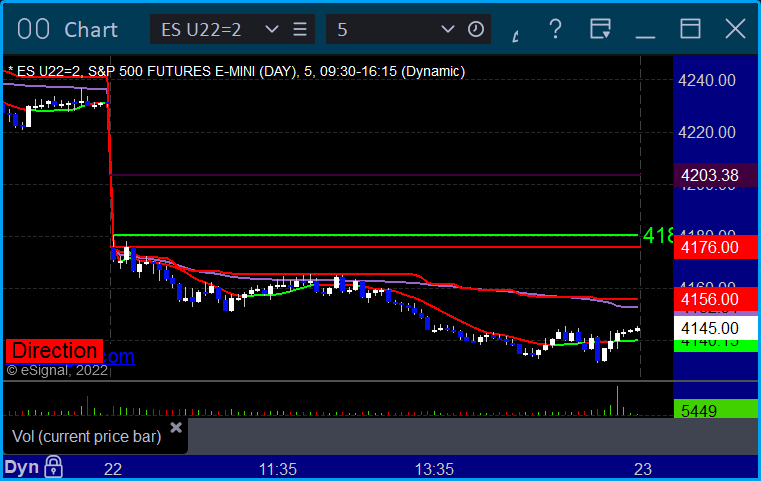The image size is (761, 481).
Task: Close the Vol current price bar tooltip
Action: click(176, 428)
